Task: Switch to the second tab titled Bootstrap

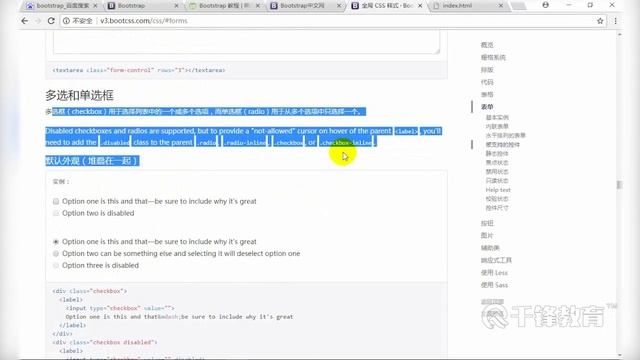Action: [143, 6]
